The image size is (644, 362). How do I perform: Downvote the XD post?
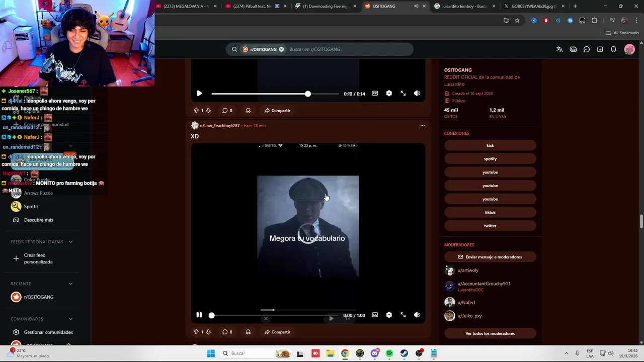tap(208, 332)
